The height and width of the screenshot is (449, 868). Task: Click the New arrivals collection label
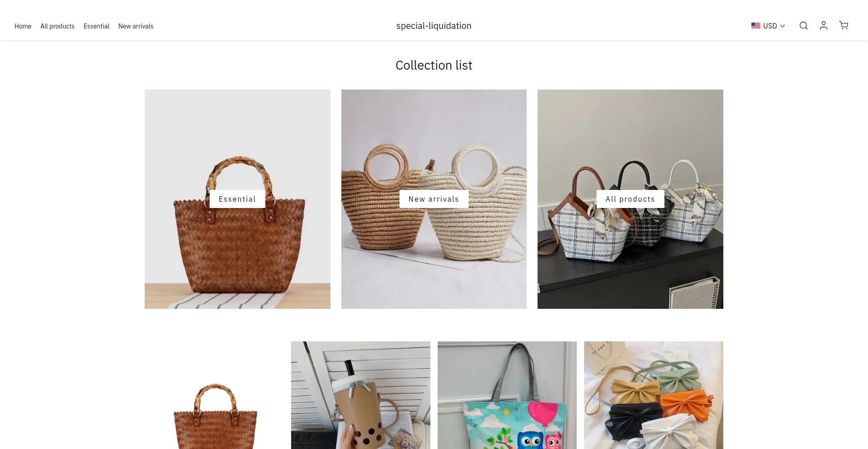[x=434, y=199]
